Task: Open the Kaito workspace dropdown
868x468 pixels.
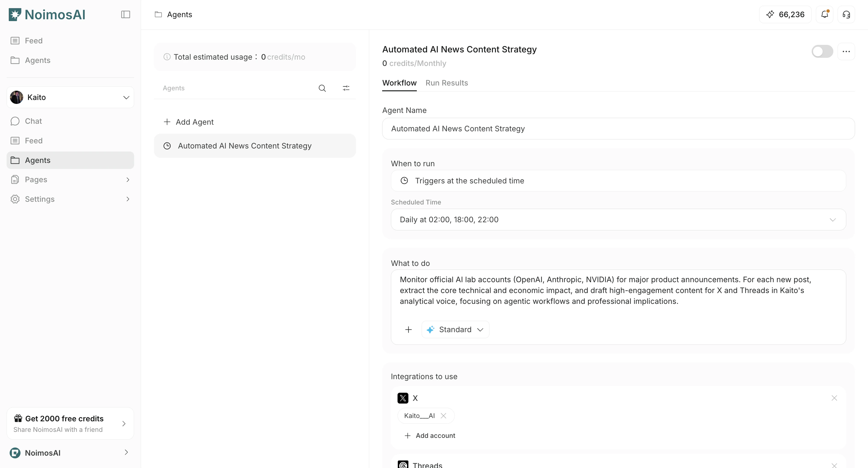Action: point(70,97)
